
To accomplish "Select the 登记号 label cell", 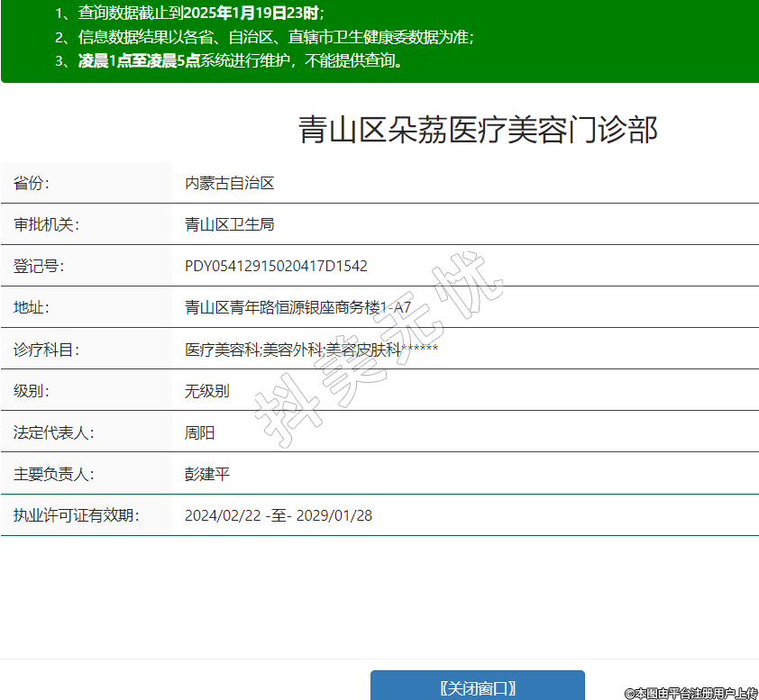I will 39,266.
